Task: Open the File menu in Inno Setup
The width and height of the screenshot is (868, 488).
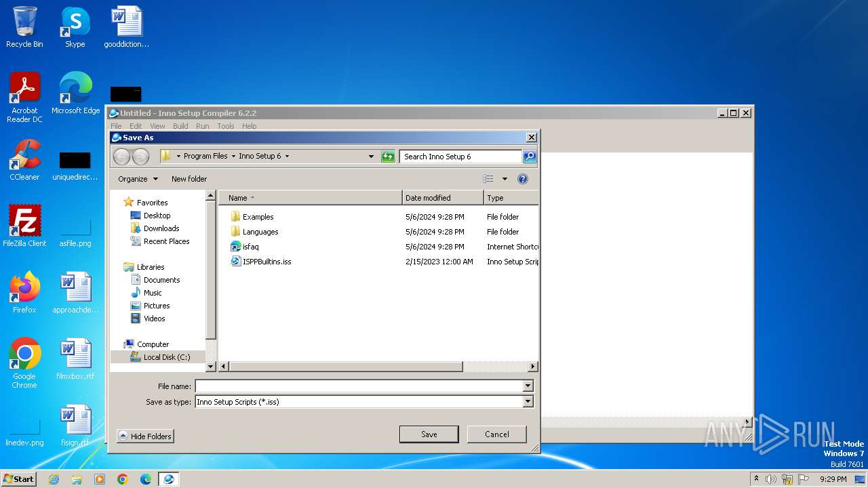Action: (116, 126)
